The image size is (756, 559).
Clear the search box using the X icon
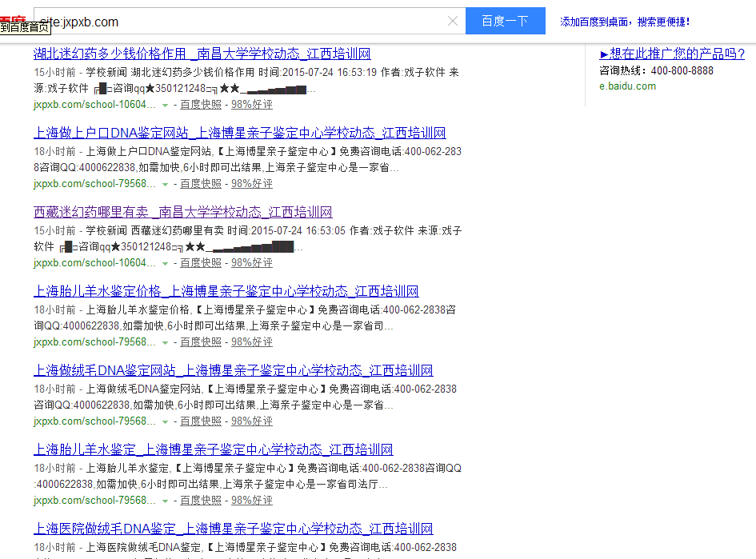453,21
